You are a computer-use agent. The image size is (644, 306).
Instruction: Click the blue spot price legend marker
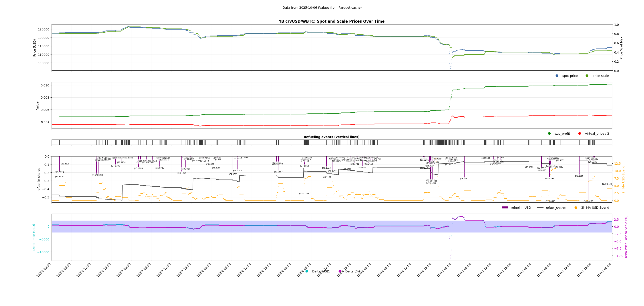click(x=557, y=76)
